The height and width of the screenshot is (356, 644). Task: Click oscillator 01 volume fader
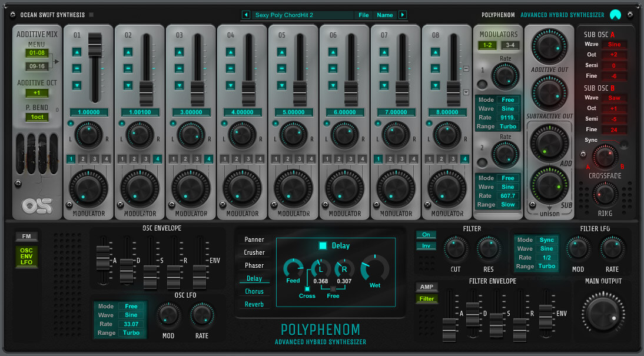[x=95, y=45]
